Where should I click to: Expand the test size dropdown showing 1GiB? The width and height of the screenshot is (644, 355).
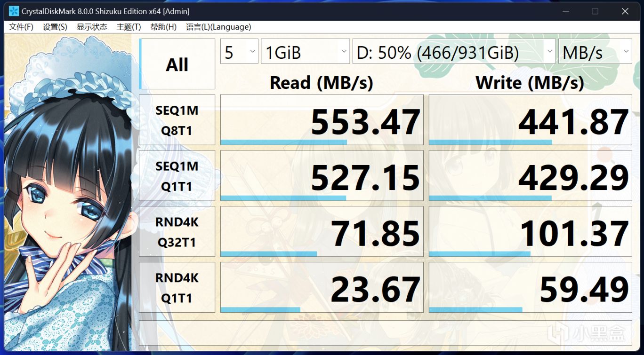pos(306,51)
